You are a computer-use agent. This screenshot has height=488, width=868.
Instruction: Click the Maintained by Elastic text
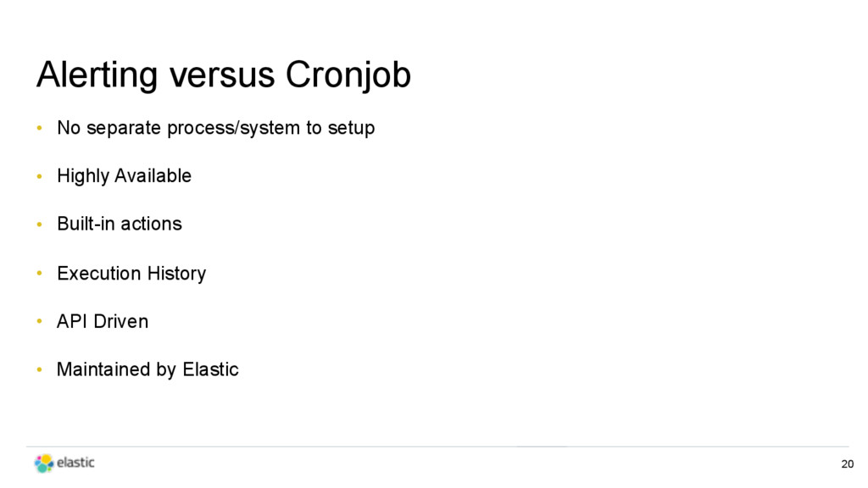click(147, 369)
